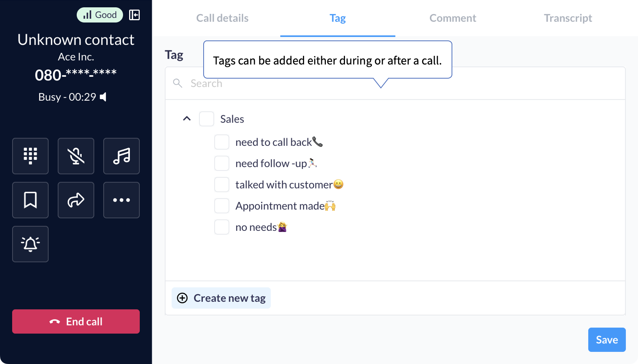This screenshot has height=364, width=638.
Task: Open the dial keypad
Action: (30, 156)
